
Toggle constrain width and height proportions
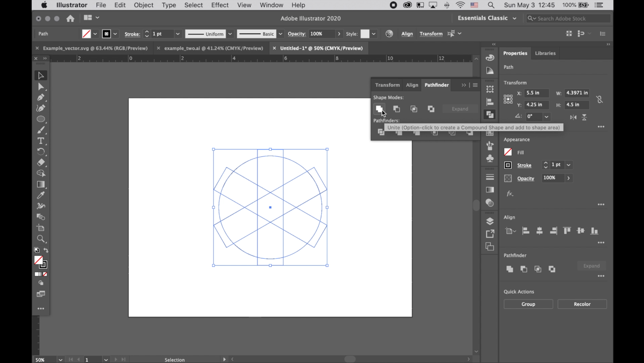599,99
